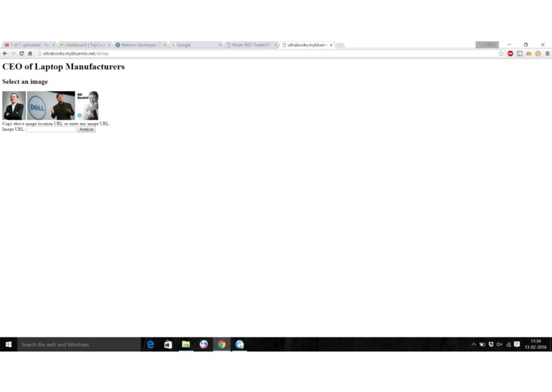Click the user profile button in title bar
The height and width of the screenshot is (392, 552).
coord(487,44)
